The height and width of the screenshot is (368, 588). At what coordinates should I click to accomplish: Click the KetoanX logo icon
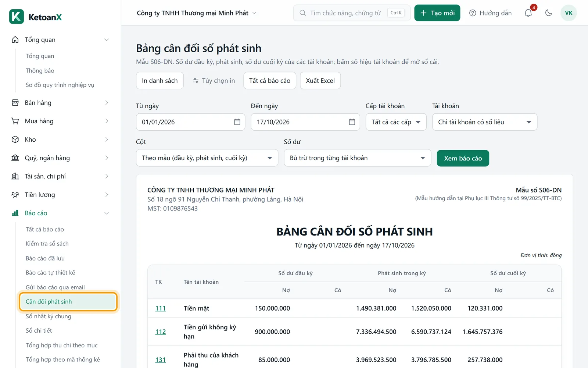(x=17, y=17)
